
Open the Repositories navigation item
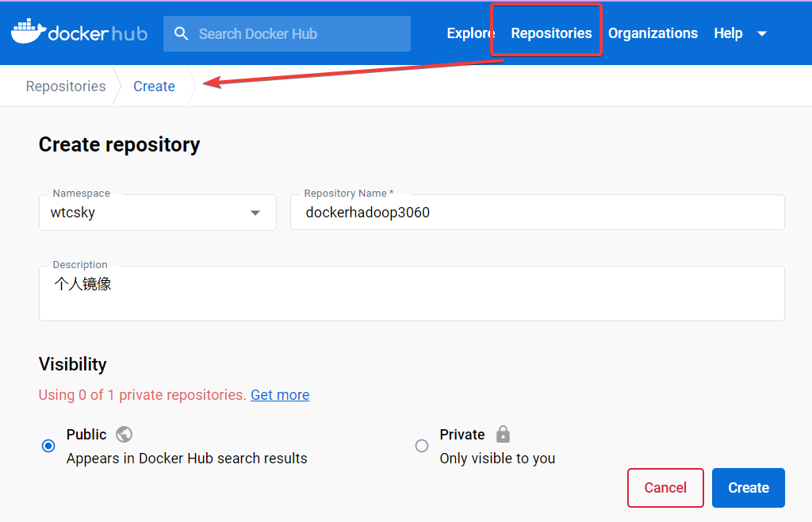click(551, 33)
